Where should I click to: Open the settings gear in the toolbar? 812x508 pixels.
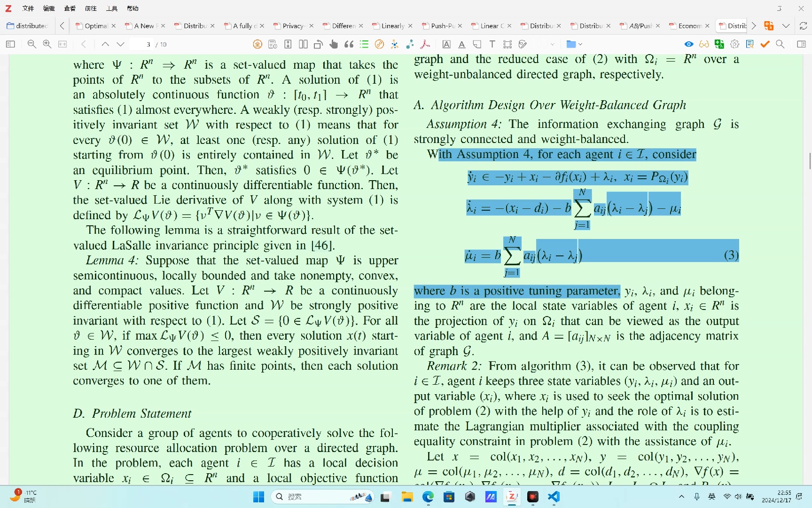coord(735,44)
